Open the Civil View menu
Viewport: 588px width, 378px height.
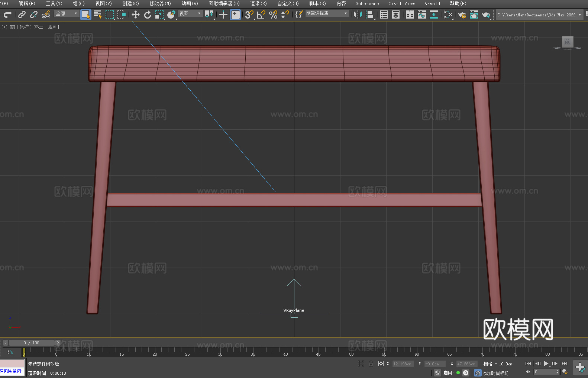point(401,3)
